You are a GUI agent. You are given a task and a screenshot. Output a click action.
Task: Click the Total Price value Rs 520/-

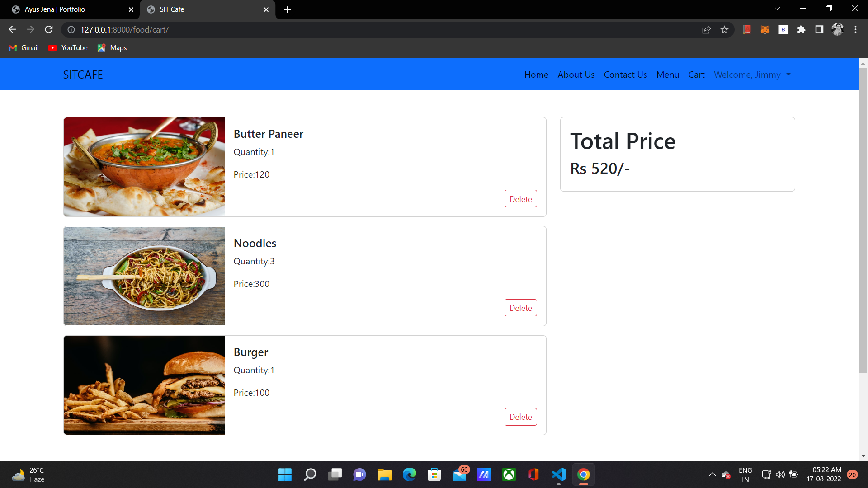pos(600,169)
